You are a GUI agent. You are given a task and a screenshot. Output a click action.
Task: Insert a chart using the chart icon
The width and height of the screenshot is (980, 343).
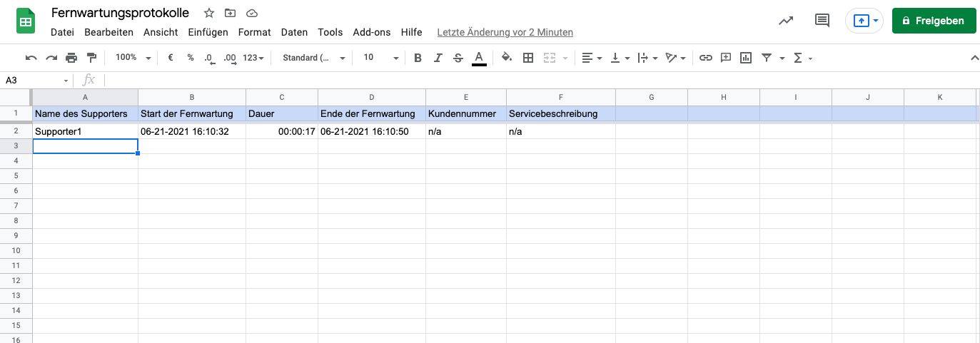[746, 58]
